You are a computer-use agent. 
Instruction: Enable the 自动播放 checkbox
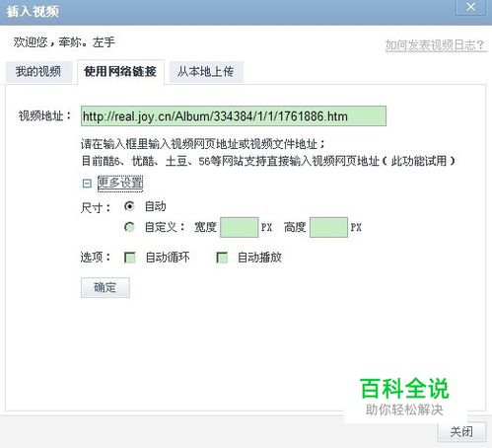click(222, 258)
